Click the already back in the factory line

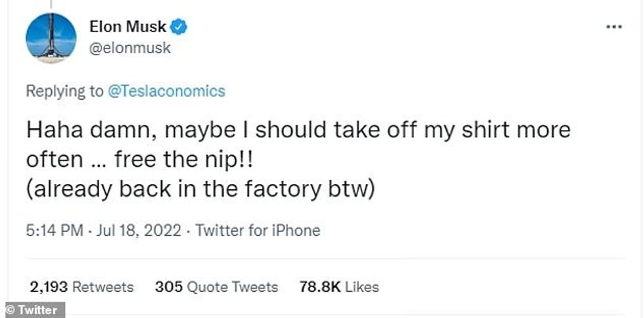[200, 190]
